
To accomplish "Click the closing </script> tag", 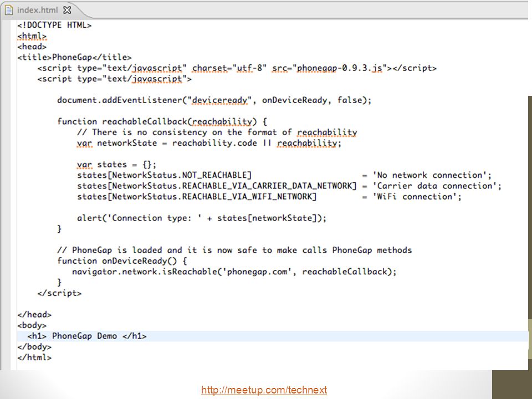I will pyautogui.click(x=59, y=293).
